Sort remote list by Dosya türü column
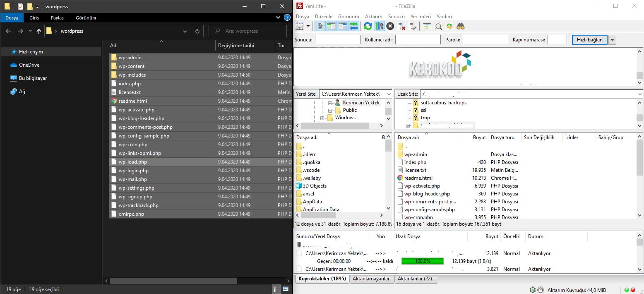The width and height of the screenshot is (644, 294). click(x=505, y=137)
